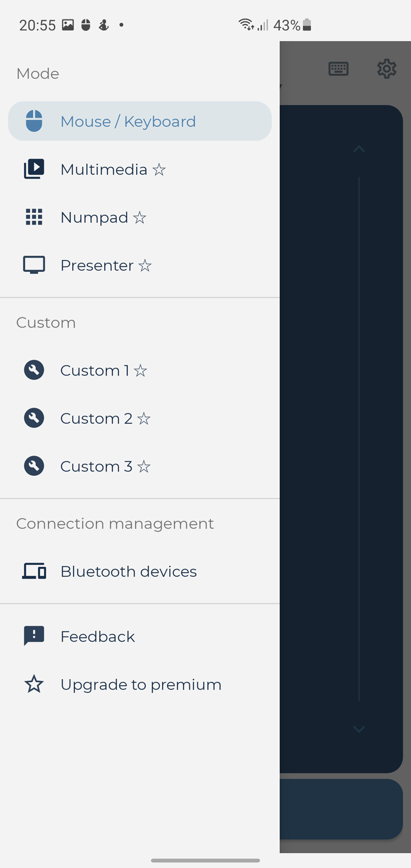
Task: Show the keyboard using the keyboard icon
Action: (338, 69)
